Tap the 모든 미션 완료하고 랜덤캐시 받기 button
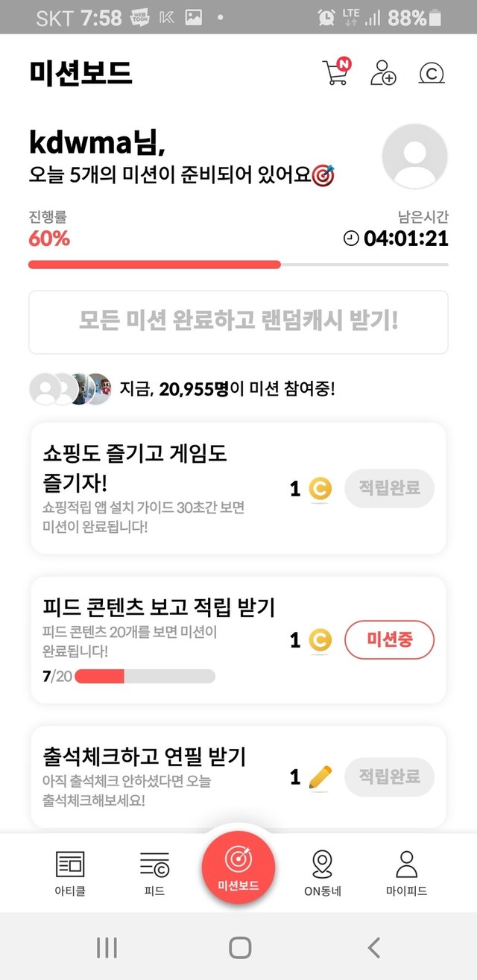The width and height of the screenshot is (477, 980). (238, 322)
